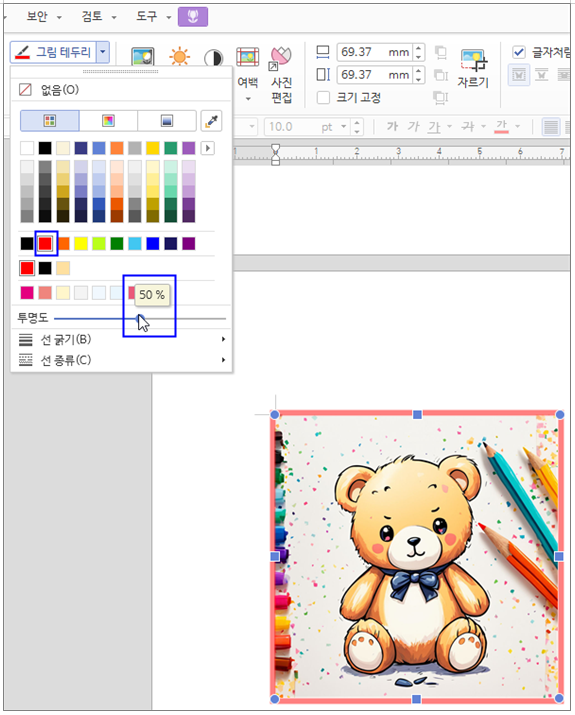This screenshot has width=575, height=715.
Task: Select the magenta recent color swatch
Action: pos(27,292)
